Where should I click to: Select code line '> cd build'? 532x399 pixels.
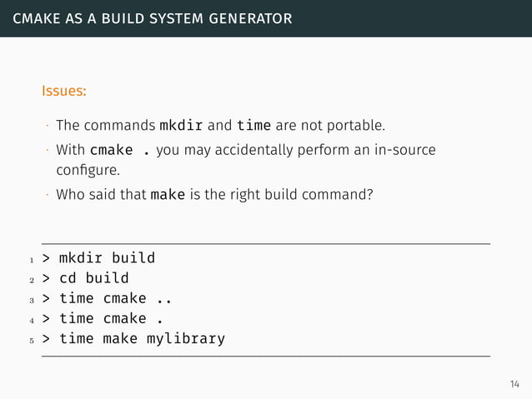(86, 278)
